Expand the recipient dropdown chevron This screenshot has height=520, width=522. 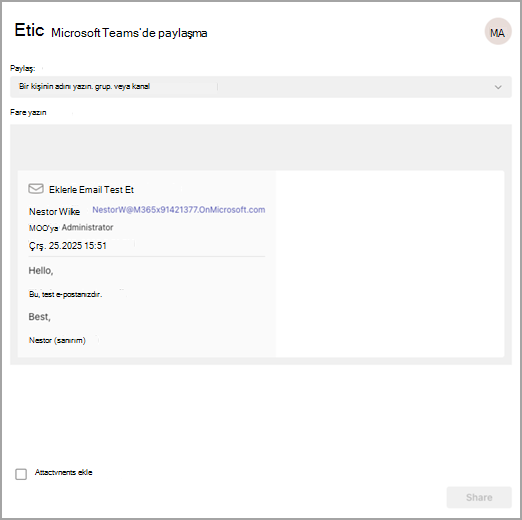[498, 87]
